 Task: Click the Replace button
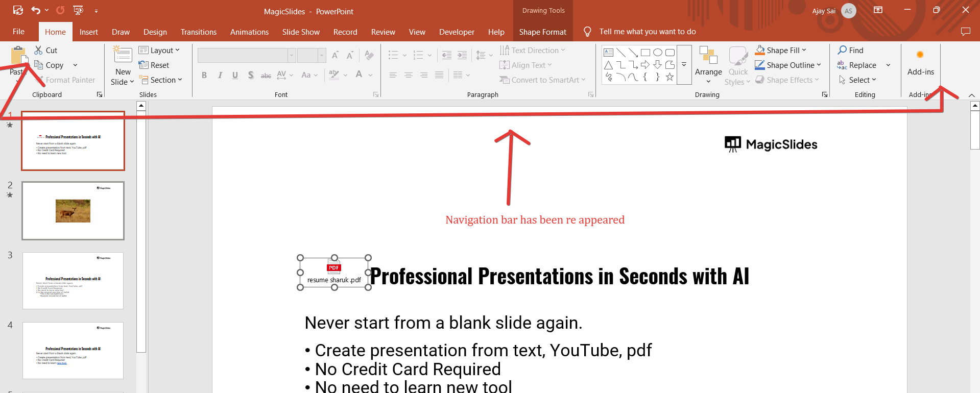click(862, 65)
